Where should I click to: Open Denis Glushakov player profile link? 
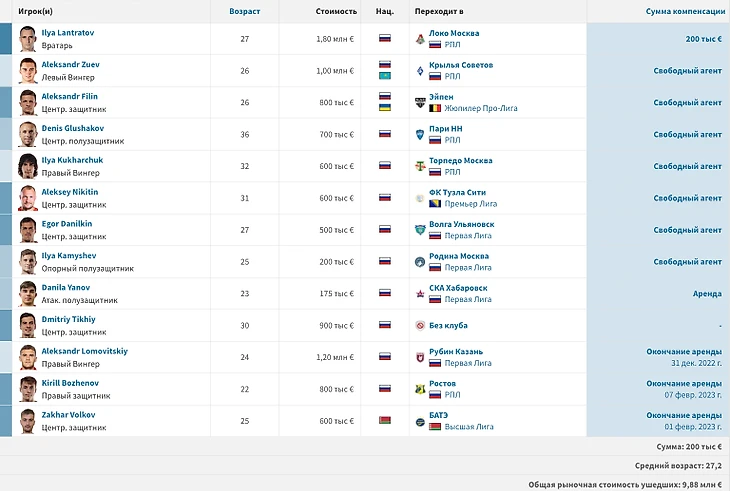[x=73, y=128]
